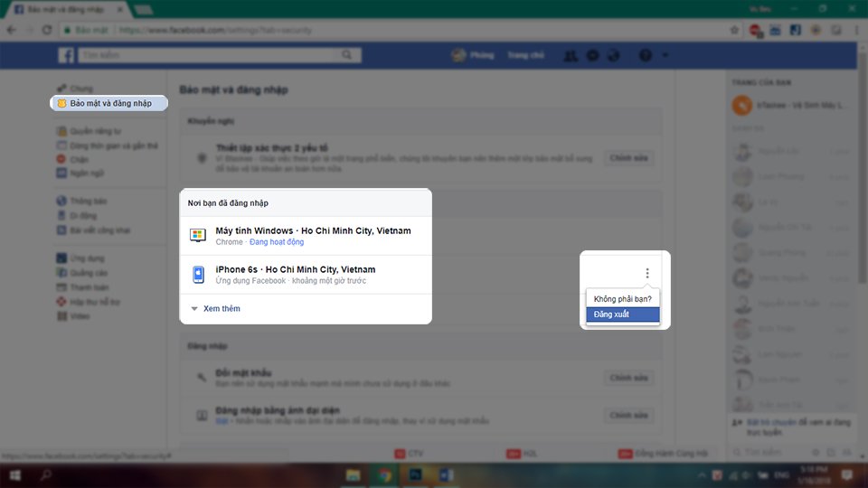The width and height of the screenshot is (868, 488).
Task: Select Bảo mật và đăng nhập in sidebar
Action: pyautogui.click(x=109, y=103)
